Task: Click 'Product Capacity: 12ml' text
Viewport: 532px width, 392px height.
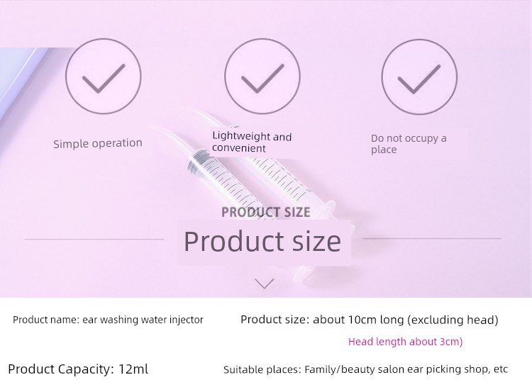Action: tap(78, 369)
